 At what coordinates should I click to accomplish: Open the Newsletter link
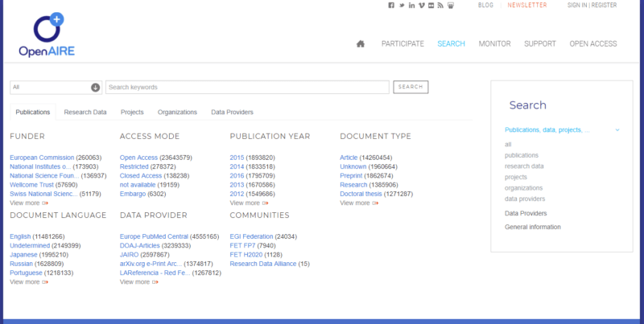527,6
